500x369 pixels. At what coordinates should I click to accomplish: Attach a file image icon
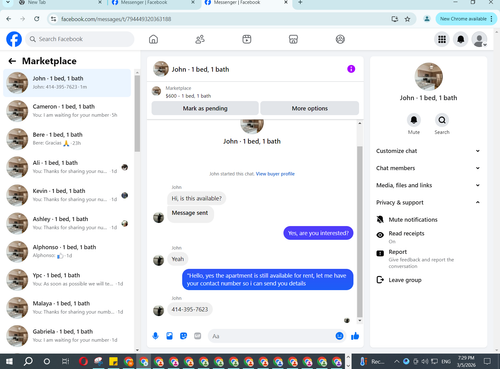169,336
